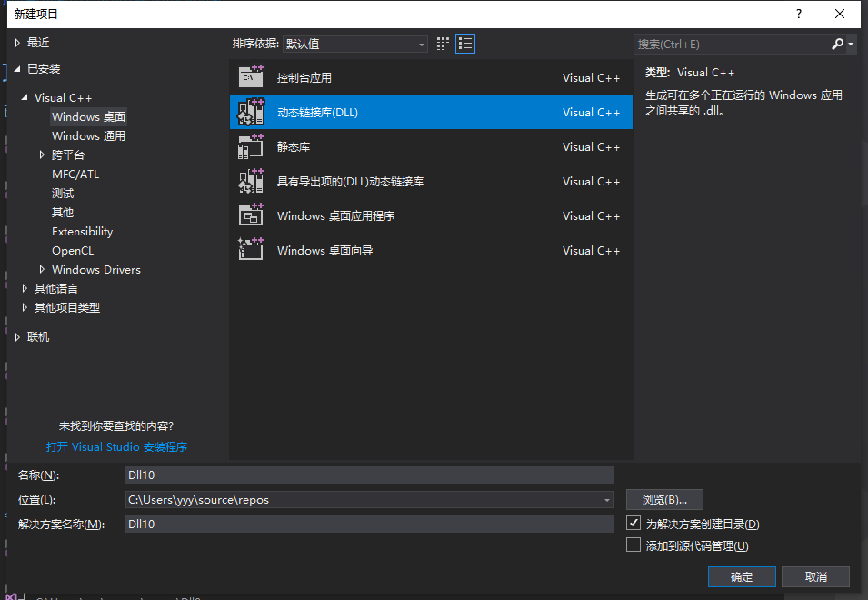Viewport: 868px width, 600px height.
Task: Expand the 跨平台 tree node
Action: pos(42,155)
